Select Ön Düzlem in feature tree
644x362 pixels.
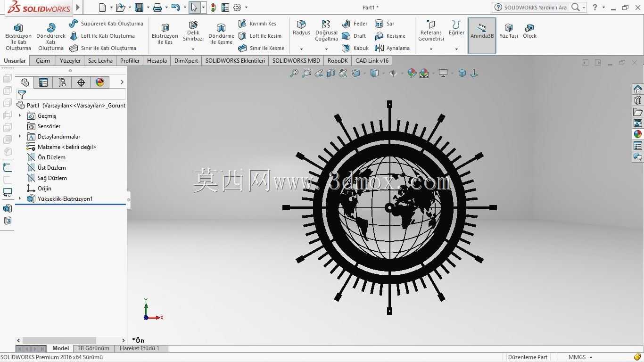(x=51, y=157)
